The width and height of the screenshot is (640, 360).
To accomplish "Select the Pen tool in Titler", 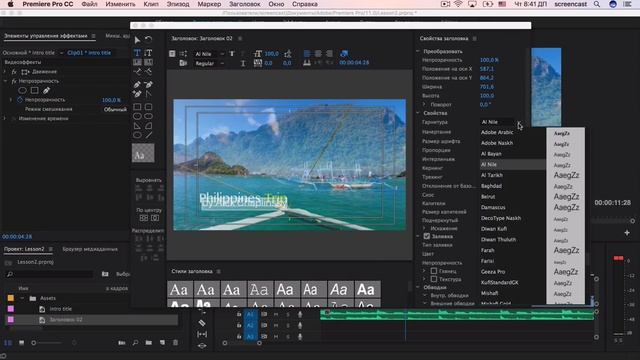I will pyautogui.click(x=137, y=84).
